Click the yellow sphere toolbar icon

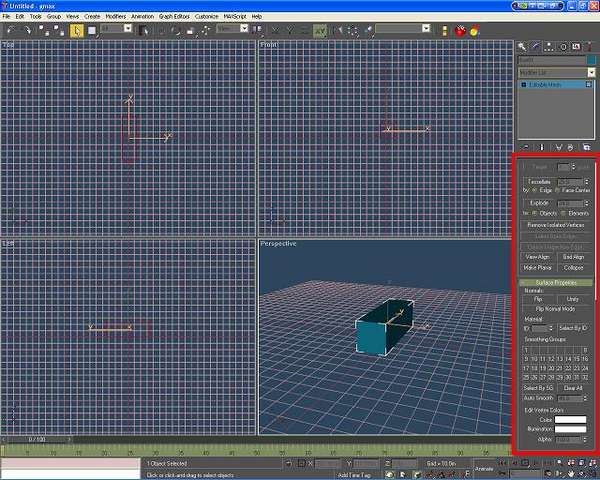click(x=474, y=31)
